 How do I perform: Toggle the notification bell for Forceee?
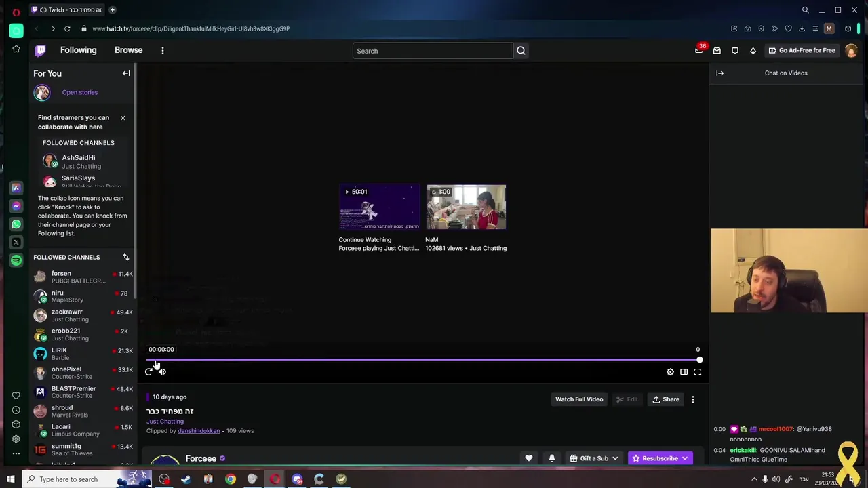coord(552,458)
